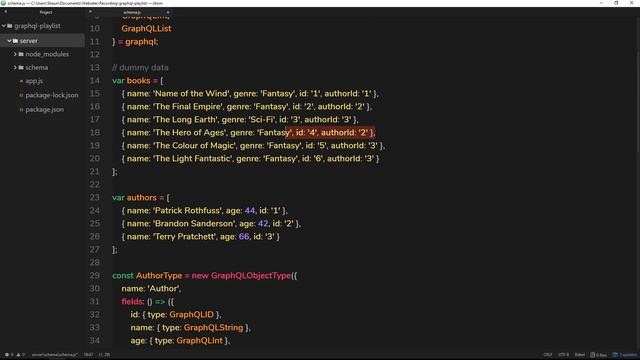Click GraphQLID on line 32
The width and height of the screenshot is (640, 360).
tap(191, 315)
